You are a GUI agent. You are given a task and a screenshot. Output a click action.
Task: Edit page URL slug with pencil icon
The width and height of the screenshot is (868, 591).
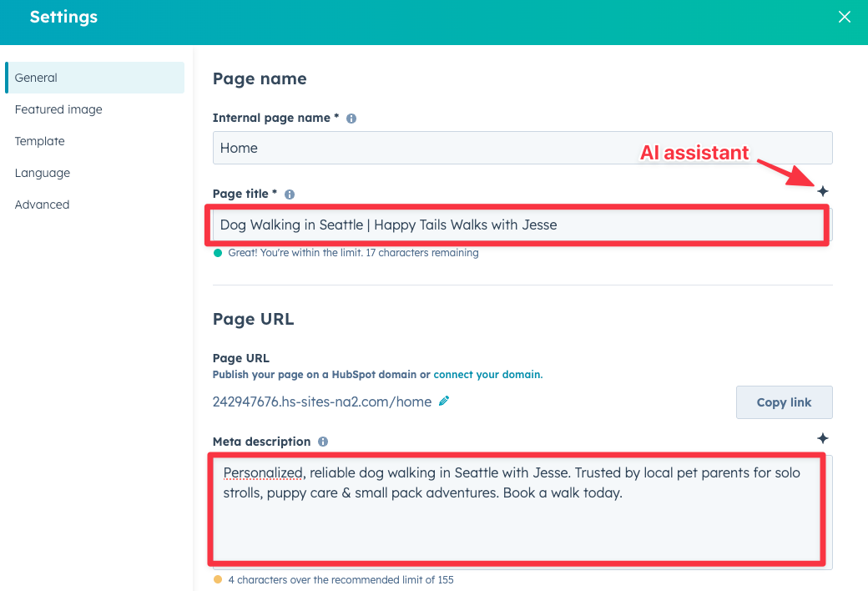coord(444,401)
